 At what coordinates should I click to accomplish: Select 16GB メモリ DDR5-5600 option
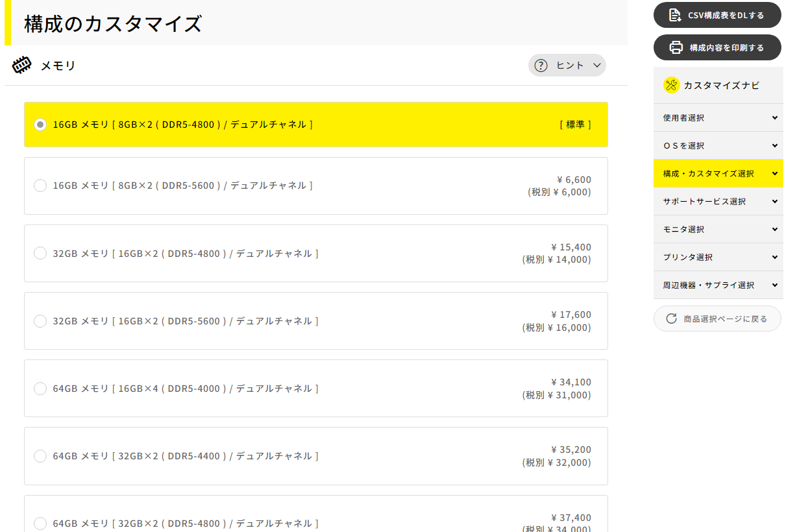40,186
